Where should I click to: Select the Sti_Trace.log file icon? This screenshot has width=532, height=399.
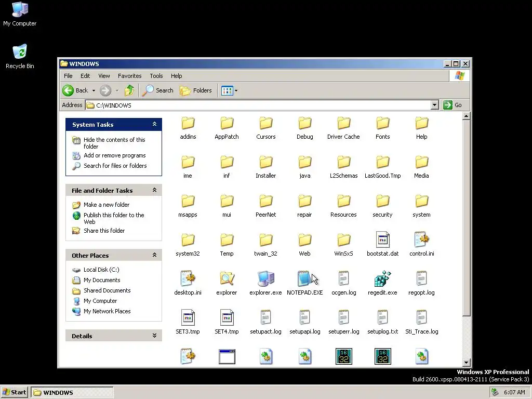421,317
